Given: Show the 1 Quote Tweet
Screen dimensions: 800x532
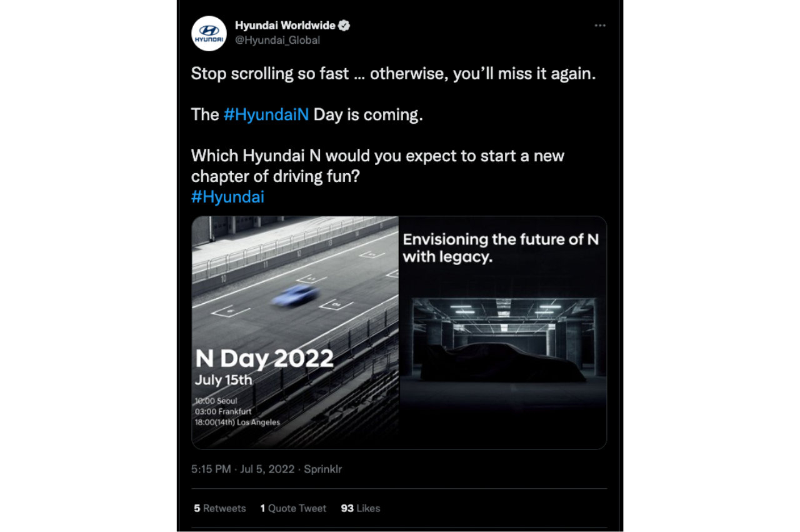Looking at the screenshot, I should 293,508.
